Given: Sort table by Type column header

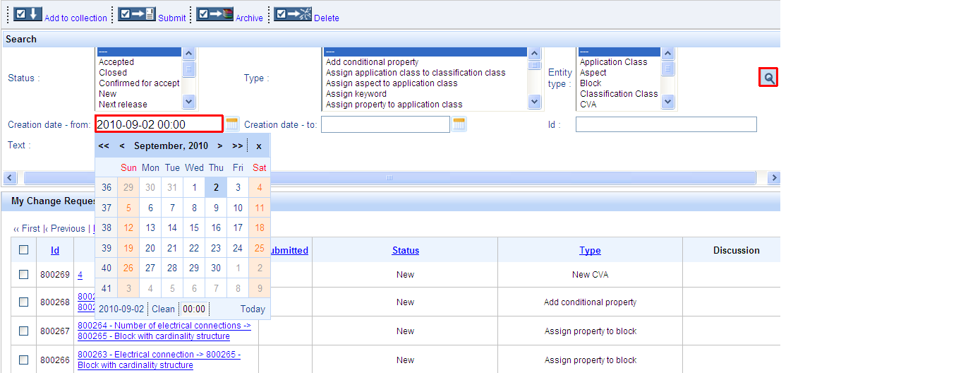Looking at the screenshot, I should tap(590, 250).
